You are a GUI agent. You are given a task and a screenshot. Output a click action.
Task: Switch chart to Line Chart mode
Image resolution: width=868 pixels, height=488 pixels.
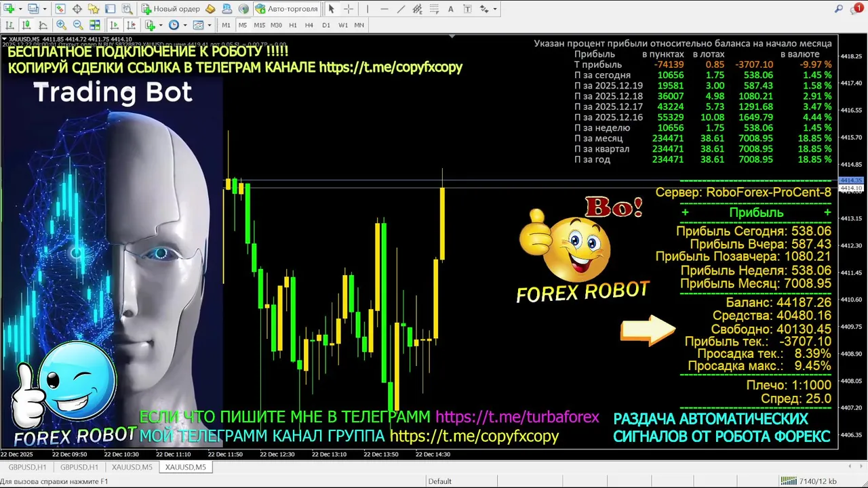coord(43,25)
